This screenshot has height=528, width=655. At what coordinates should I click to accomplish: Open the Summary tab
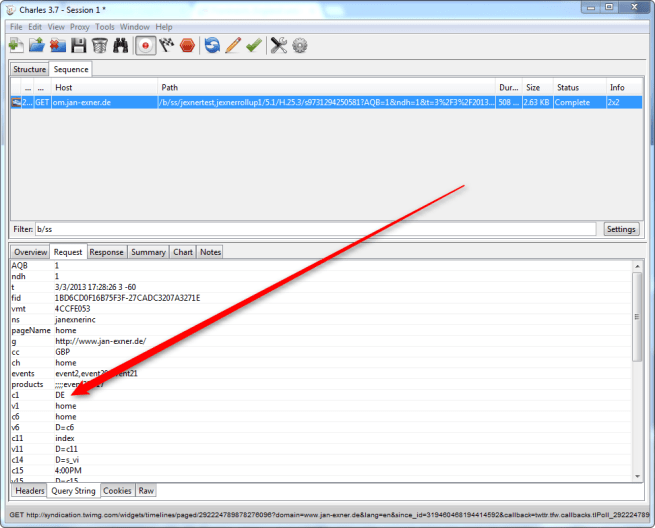pos(148,252)
